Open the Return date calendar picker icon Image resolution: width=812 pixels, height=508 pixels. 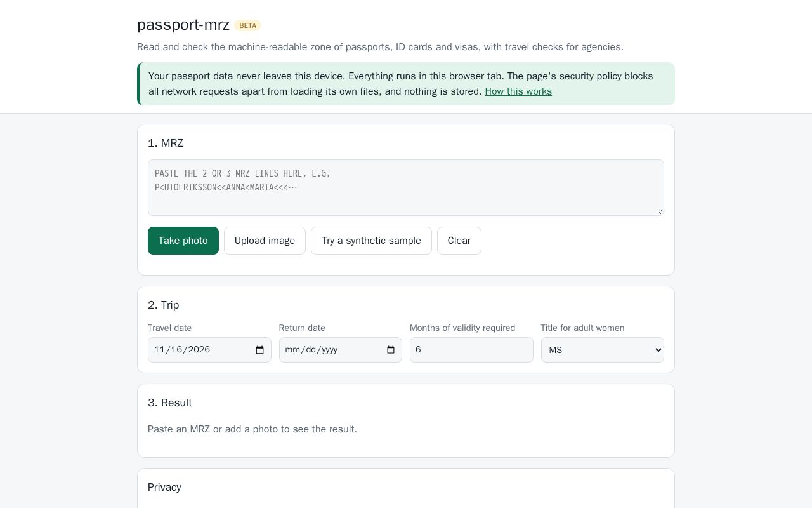pyautogui.click(x=391, y=350)
